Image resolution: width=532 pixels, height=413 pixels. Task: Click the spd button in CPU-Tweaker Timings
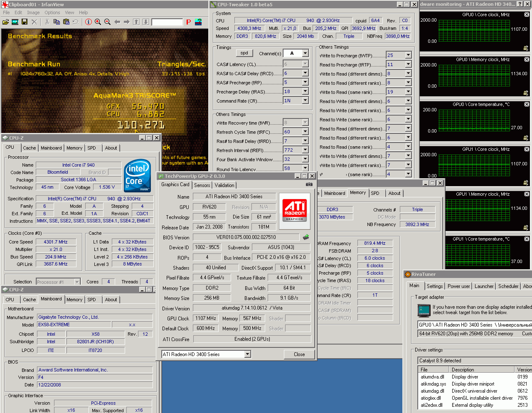pos(244,53)
